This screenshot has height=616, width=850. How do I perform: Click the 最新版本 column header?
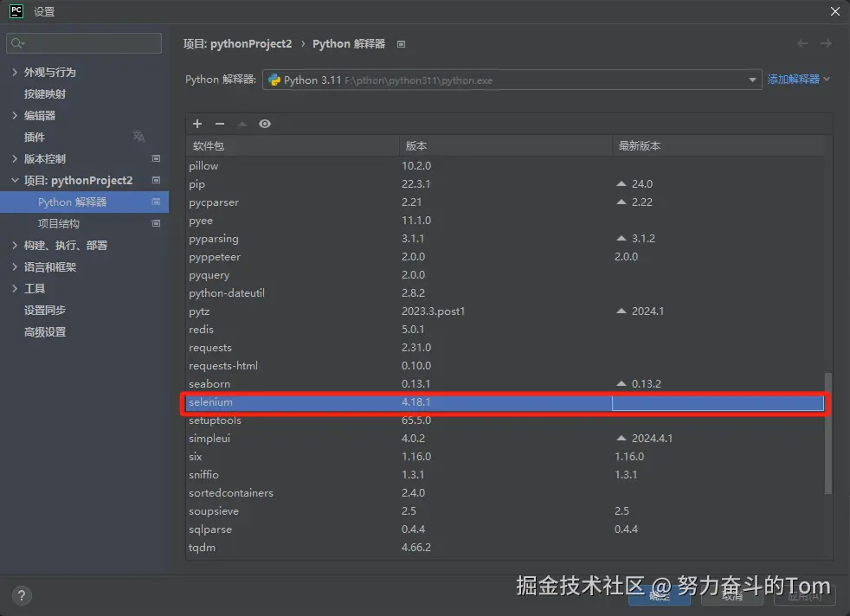click(x=718, y=145)
